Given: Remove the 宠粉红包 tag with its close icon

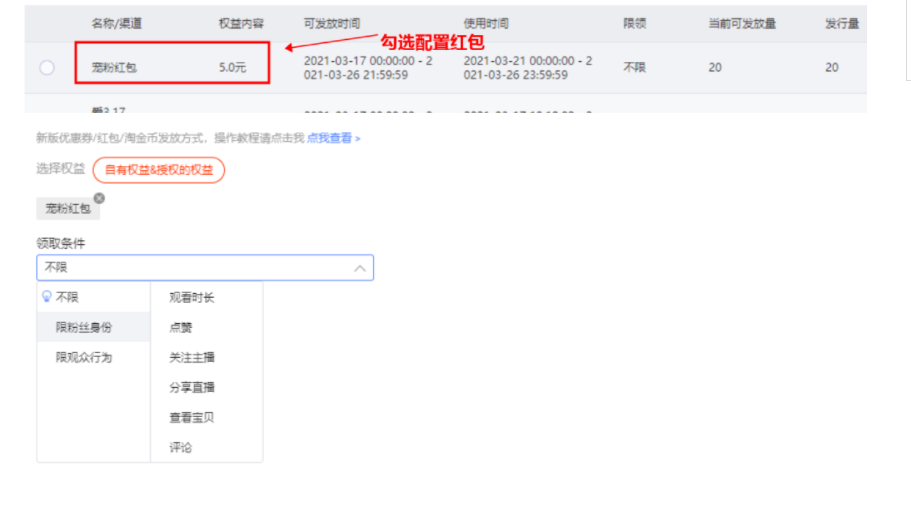Looking at the screenshot, I should [x=99, y=198].
